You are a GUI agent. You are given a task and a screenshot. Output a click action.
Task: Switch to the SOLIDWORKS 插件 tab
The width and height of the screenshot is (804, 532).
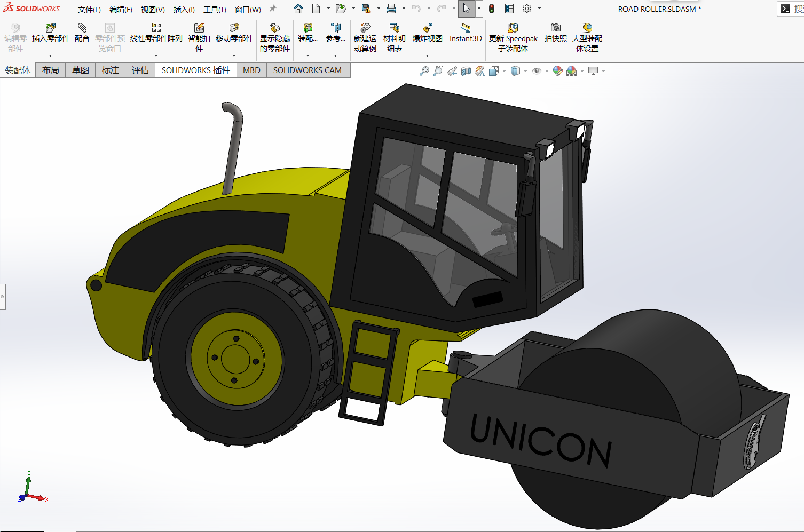pyautogui.click(x=196, y=70)
